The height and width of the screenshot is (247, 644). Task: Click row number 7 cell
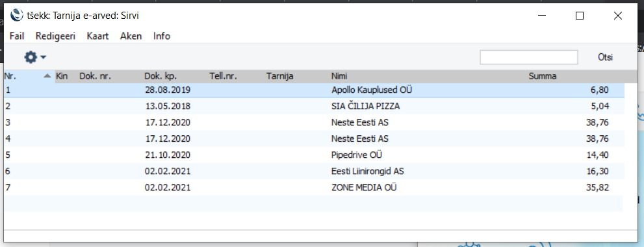[8, 188]
